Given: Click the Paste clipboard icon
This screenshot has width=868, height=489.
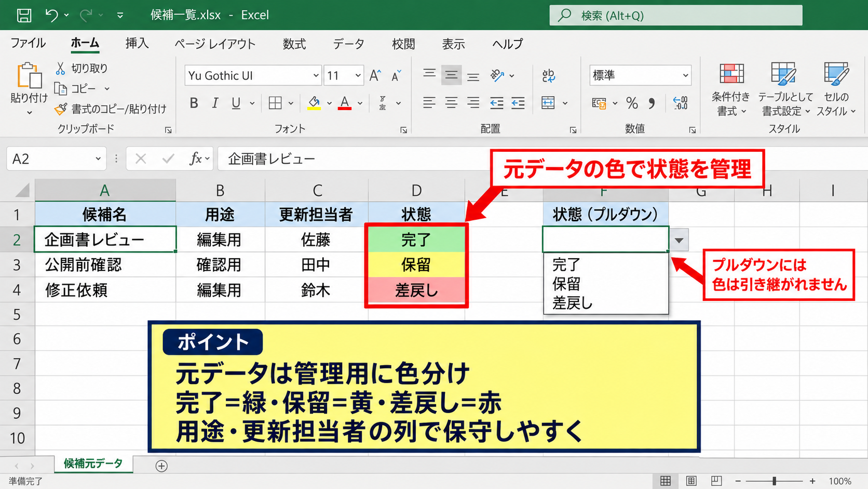Looking at the screenshot, I should [29, 76].
